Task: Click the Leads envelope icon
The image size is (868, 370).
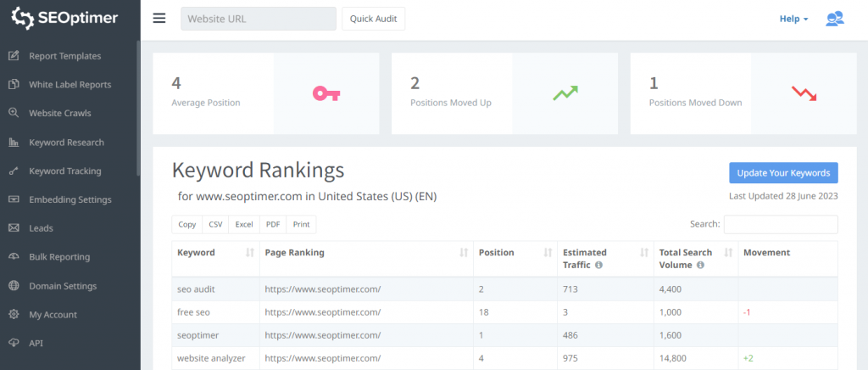Action: click(14, 228)
